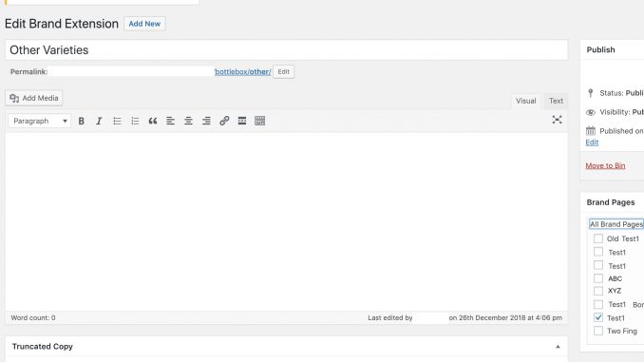Check the Old Test1 brand page checkbox
This screenshot has width=644, height=362.
(x=598, y=238)
